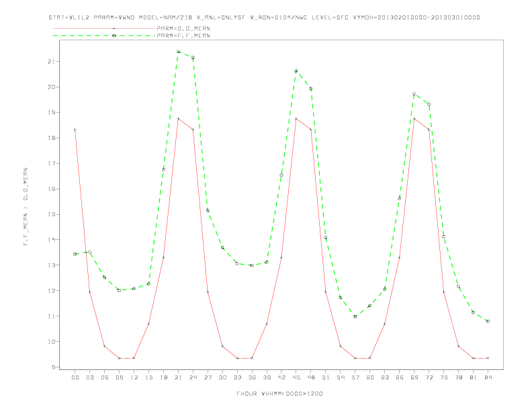Click green F.F_MEAN peak marker at hour 21
The width and height of the screenshot is (532, 411).
(x=178, y=52)
